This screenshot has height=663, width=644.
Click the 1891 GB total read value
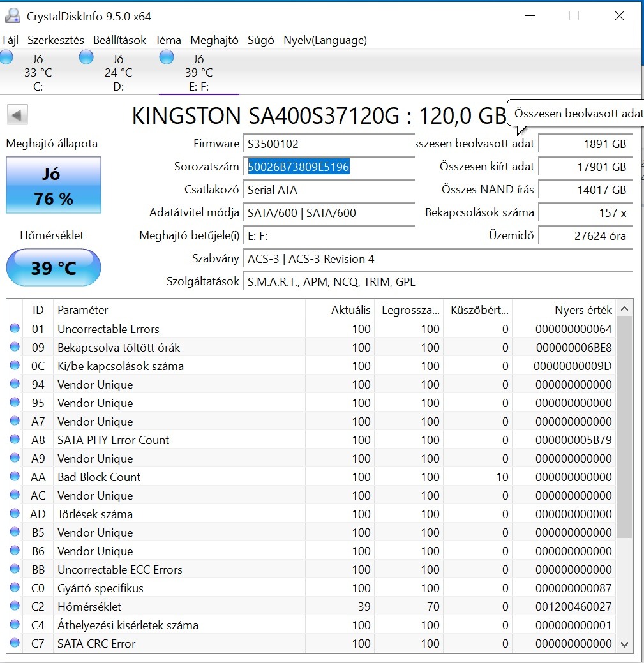coord(586,144)
